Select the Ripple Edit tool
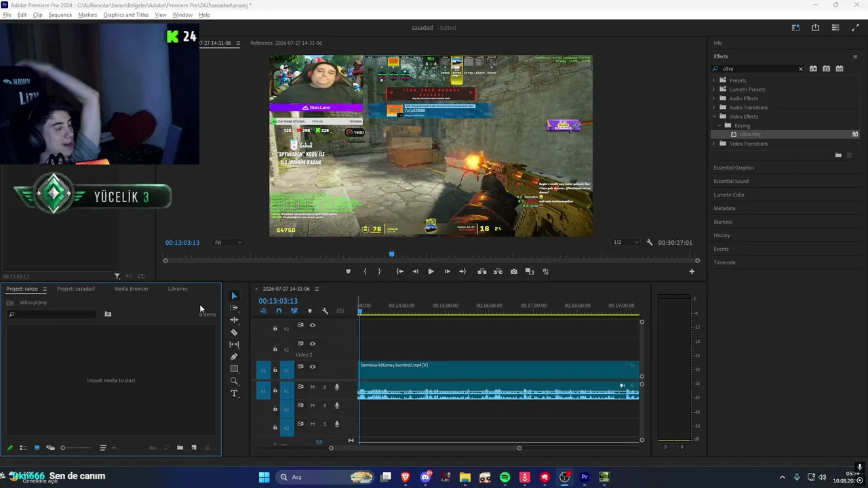Screen dimensions: 868x488 [234, 320]
